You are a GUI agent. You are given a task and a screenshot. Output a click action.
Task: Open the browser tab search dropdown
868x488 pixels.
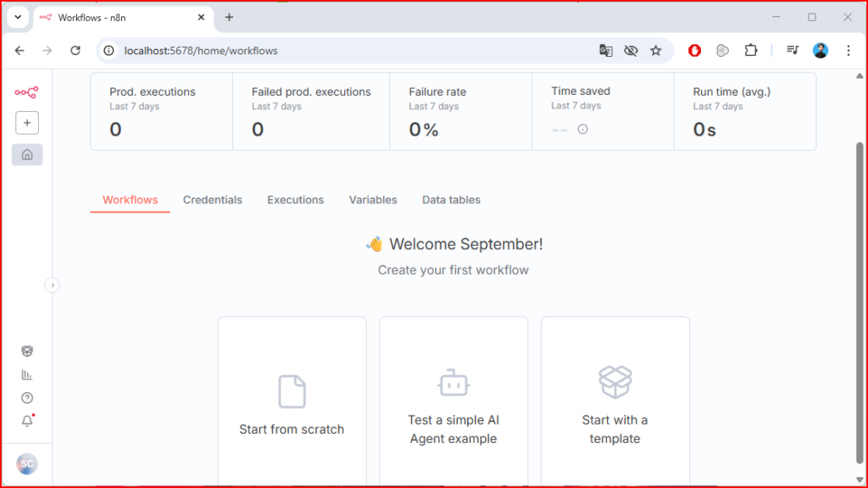17,17
